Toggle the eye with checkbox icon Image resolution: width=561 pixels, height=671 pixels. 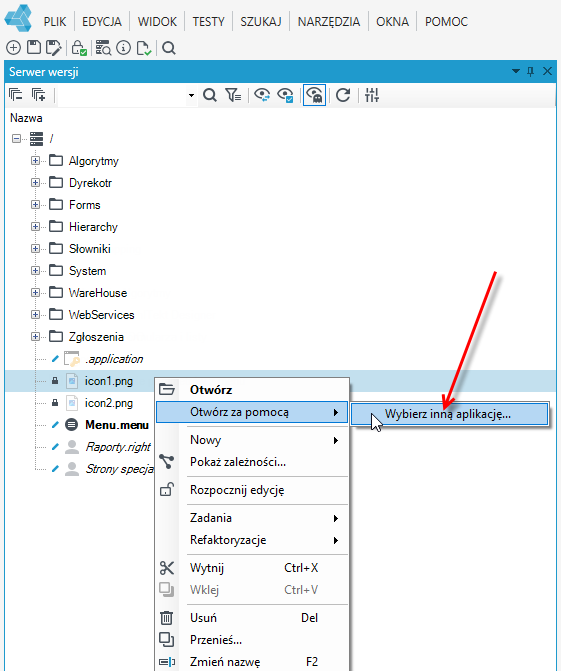click(285, 95)
